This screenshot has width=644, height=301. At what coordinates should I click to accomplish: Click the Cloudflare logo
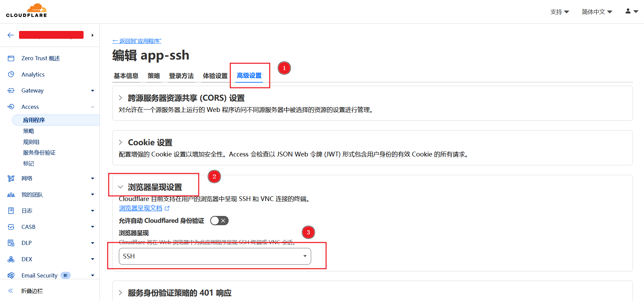click(x=26, y=11)
